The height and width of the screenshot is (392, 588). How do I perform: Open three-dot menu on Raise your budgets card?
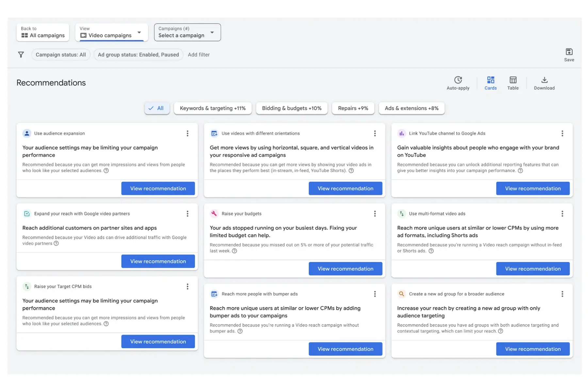375,214
